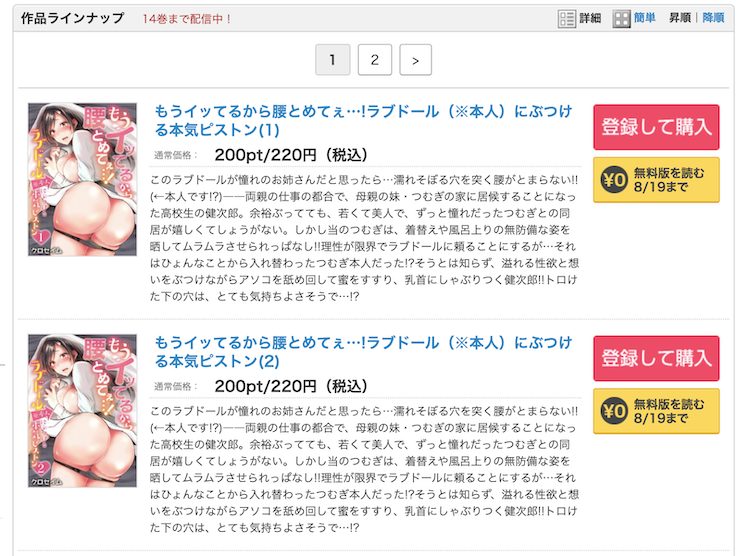
Task: Open volume 1 cover thumbnail
Action: (82, 179)
